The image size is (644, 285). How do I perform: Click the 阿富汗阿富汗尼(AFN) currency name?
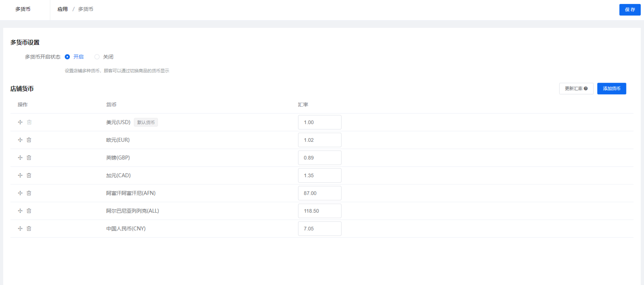pos(131,193)
